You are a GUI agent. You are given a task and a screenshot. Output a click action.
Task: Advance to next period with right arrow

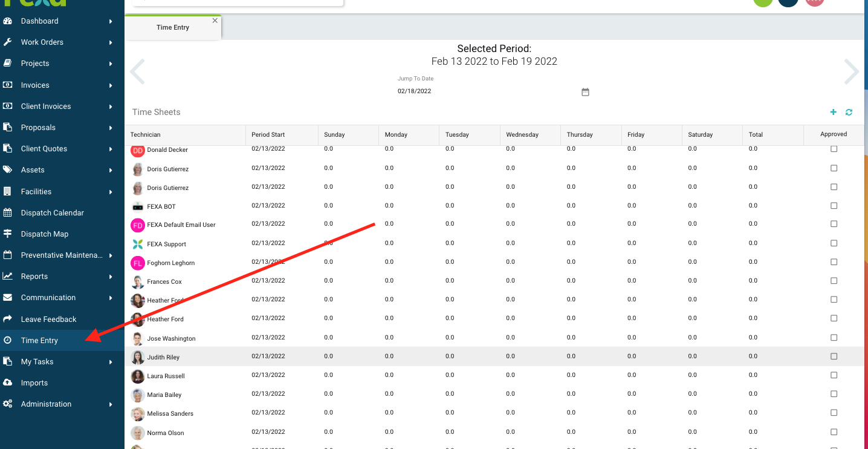(x=851, y=72)
